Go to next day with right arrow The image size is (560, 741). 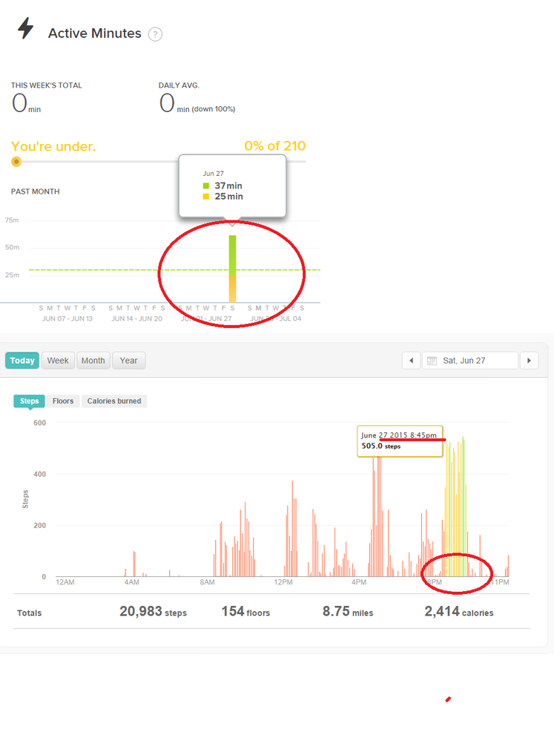529,360
